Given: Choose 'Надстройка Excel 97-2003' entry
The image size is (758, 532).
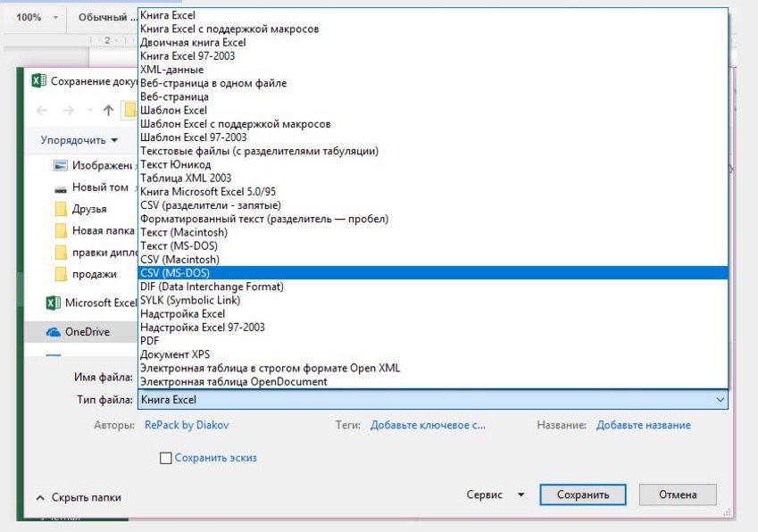Looking at the screenshot, I should 433,327.
